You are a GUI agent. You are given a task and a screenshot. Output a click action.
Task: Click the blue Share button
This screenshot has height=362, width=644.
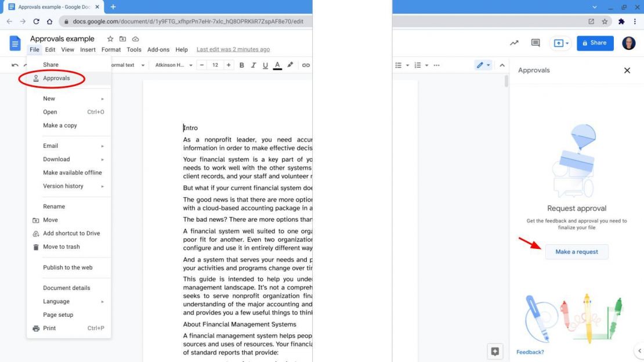595,42
